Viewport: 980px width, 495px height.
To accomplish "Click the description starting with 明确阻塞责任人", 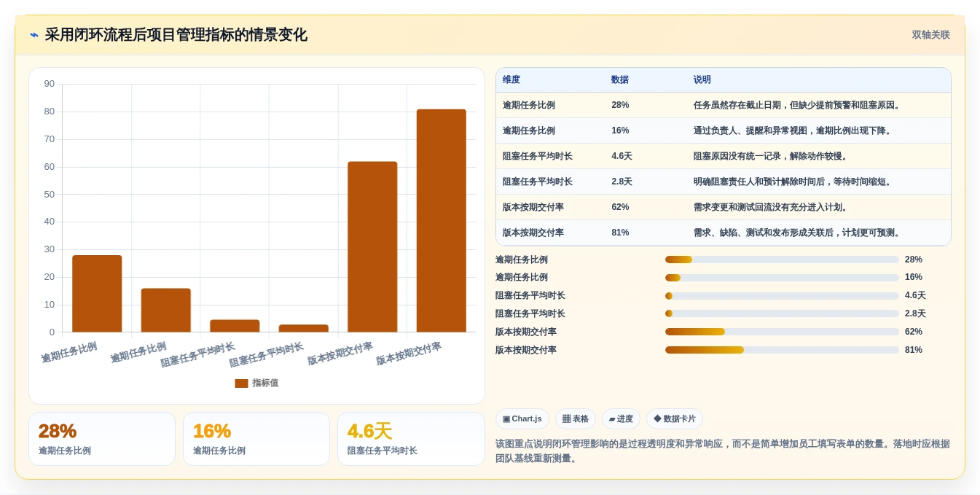I will click(x=794, y=182).
